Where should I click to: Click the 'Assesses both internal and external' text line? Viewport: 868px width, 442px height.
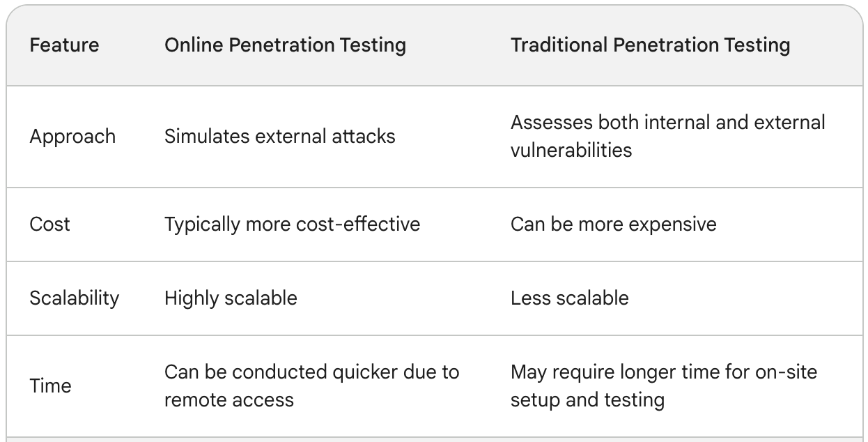(667, 123)
